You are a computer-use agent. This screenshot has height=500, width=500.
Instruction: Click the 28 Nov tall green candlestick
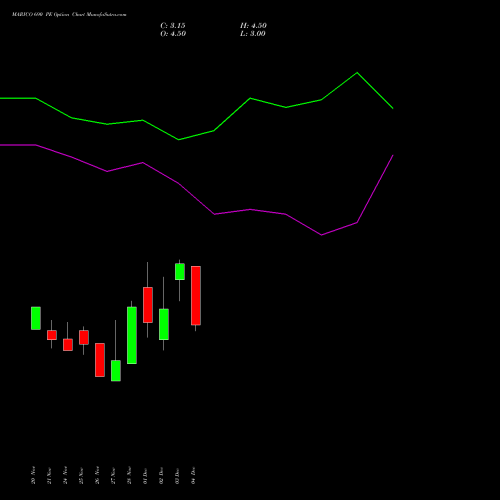tap(132, 335)
